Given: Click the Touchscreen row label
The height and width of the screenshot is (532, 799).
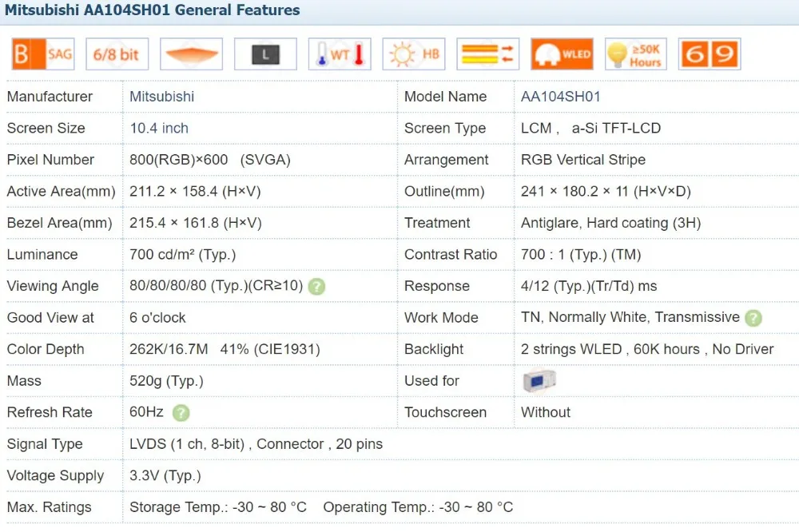Looking at the screenshot, I should click(x=445, y=413).
